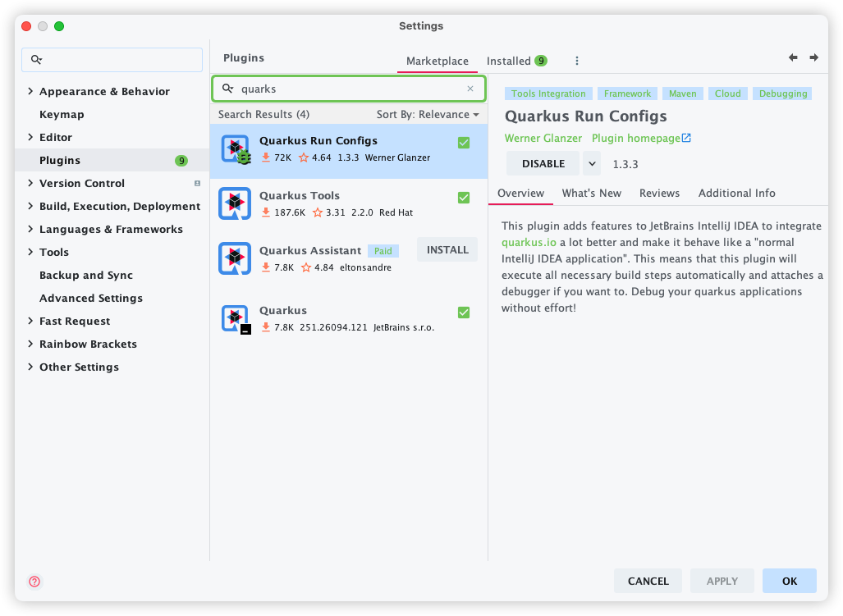Click the plugin search magnifier icon
The image size is (843, 616).
click(x=228, y=89)
